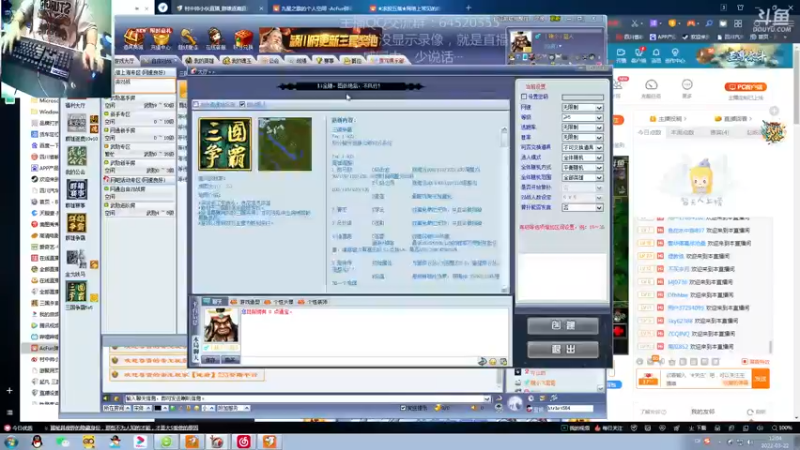Open the 游戏造型 tab in room chat panel

(x=246, y=302)
